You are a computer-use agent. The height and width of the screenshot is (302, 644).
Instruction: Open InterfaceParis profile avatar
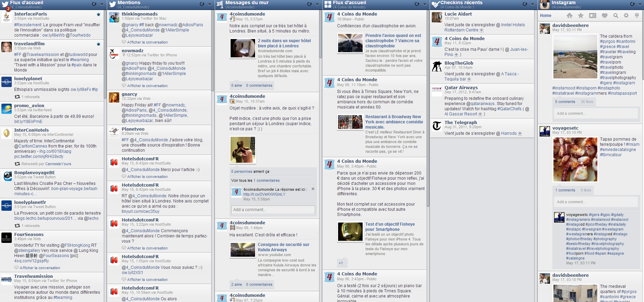pos(7,17)
